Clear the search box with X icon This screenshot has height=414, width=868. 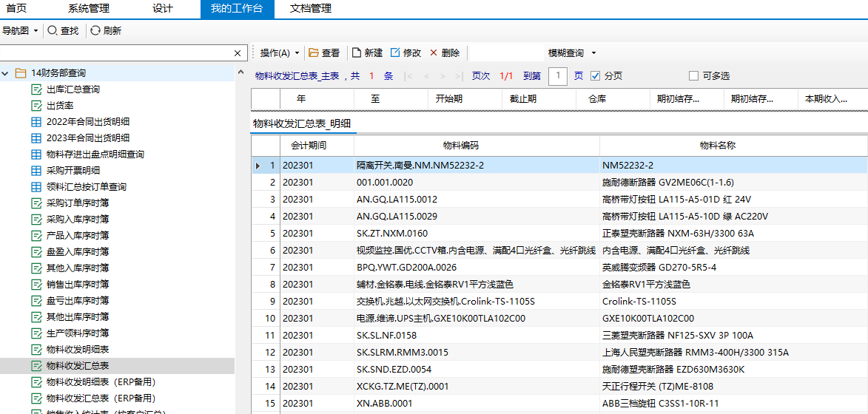[238, 53]
